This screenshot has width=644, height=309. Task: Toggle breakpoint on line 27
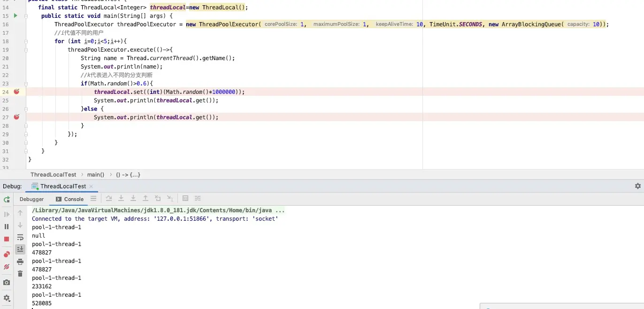[16, 117]
